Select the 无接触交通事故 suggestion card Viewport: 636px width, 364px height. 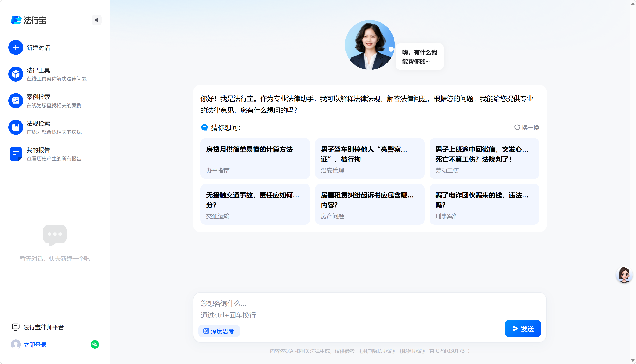point(255,204)
